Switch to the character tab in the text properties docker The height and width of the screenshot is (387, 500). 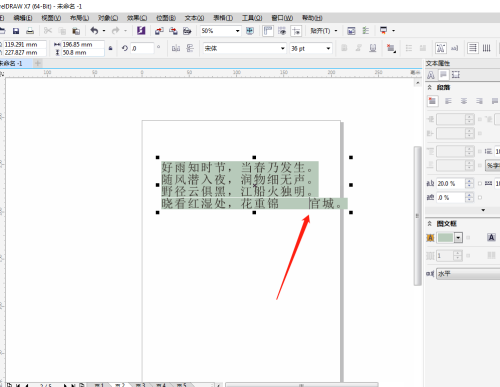(431, 75)
